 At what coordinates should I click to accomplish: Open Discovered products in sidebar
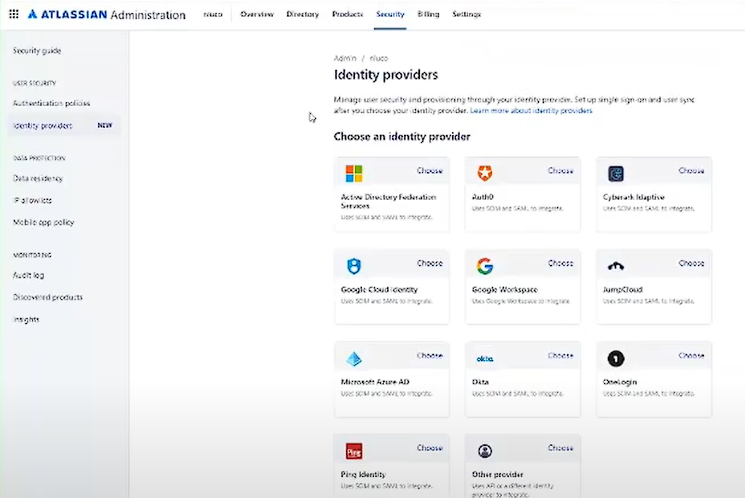[48, 297]
